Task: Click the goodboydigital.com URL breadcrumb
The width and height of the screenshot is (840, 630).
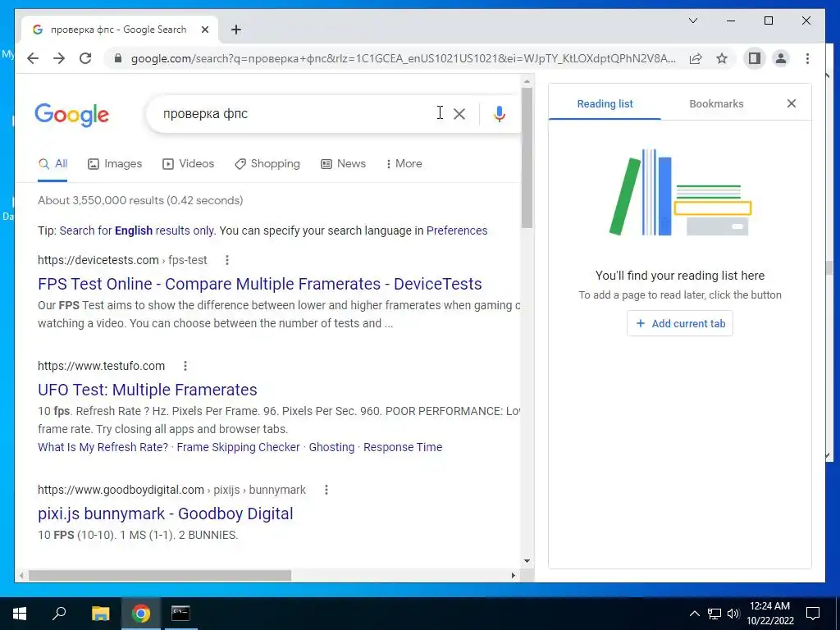Action: click(x=172, y=490)
